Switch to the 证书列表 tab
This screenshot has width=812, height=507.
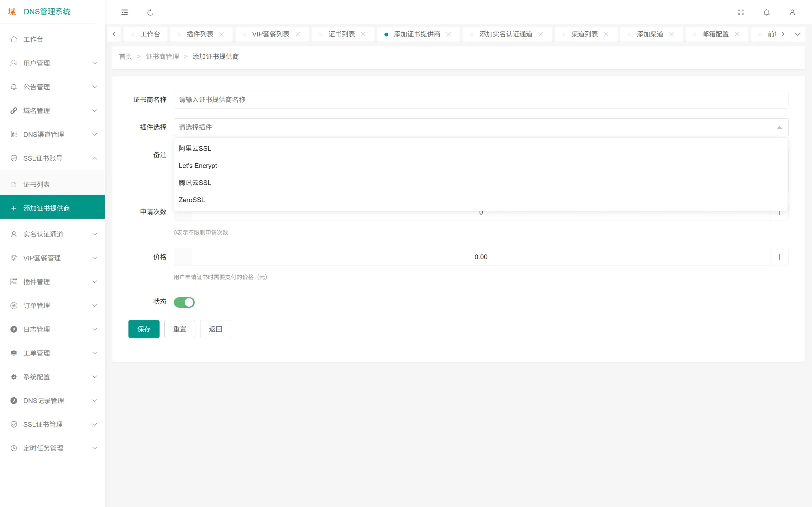click(341, 34)
